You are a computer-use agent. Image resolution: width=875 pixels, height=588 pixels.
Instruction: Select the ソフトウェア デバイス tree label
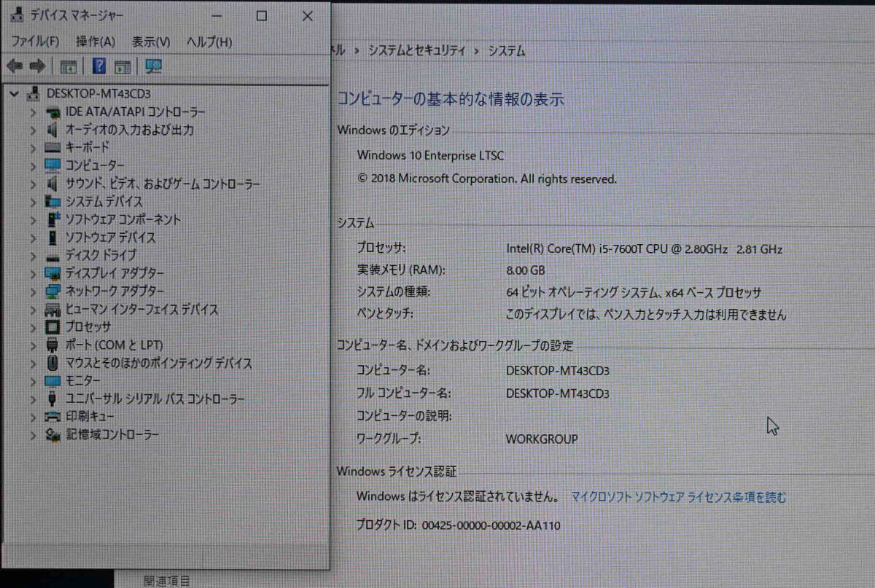pos(110,238)
